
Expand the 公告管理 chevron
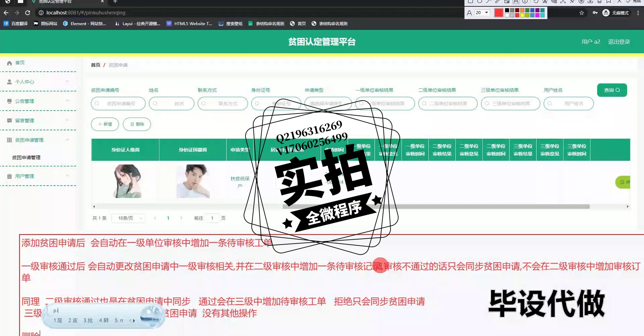coord(67,101)
